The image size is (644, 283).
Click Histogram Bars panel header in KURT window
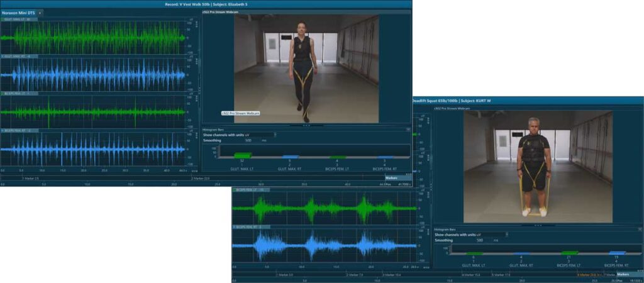pos(538,229)
